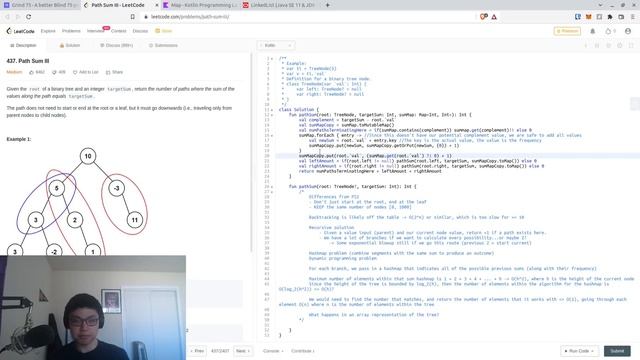Open the Brave Rewards triangle icon

pos(494,17)
